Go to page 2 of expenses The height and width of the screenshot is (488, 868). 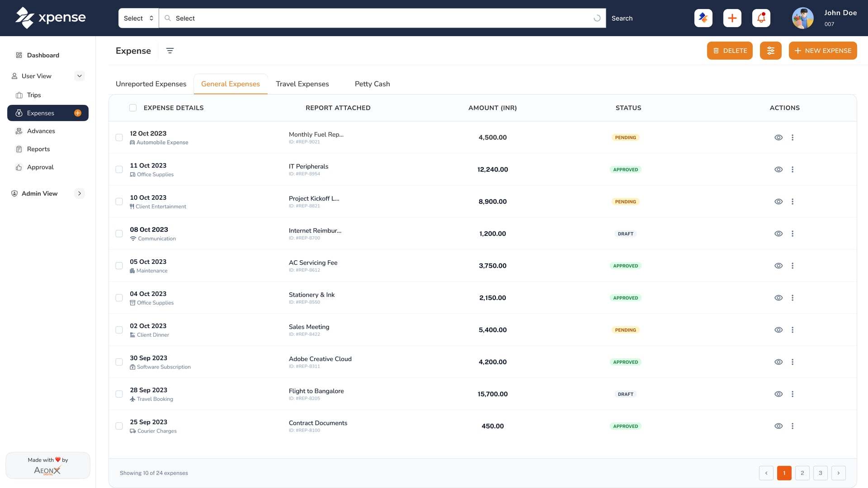[802, 473]
